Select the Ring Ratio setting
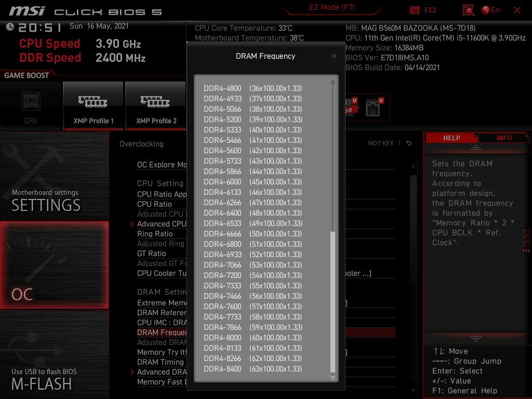Screen dimensions: 532x399 pos(155,234)
